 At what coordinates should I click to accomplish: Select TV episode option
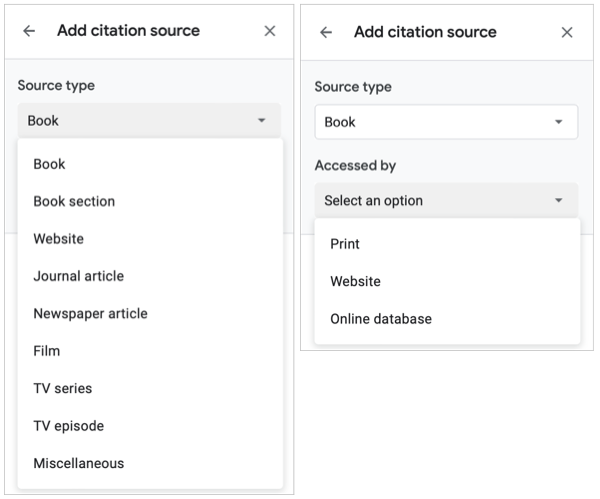(68, 426)
